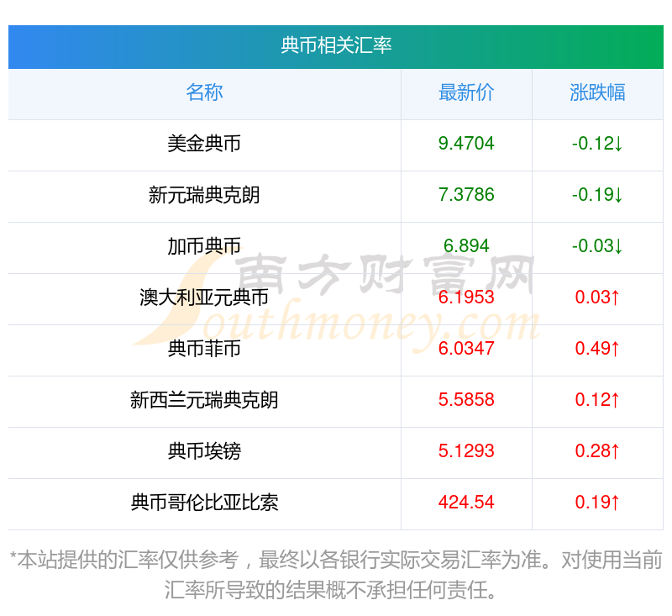672x616 pixels.
Task: Click the price 5.1293
Action: 466,451
